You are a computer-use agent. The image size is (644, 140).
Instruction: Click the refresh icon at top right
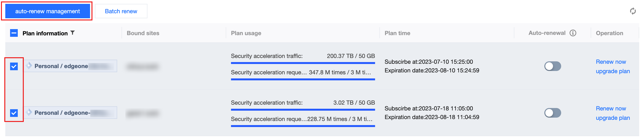[x=632, y=11]
